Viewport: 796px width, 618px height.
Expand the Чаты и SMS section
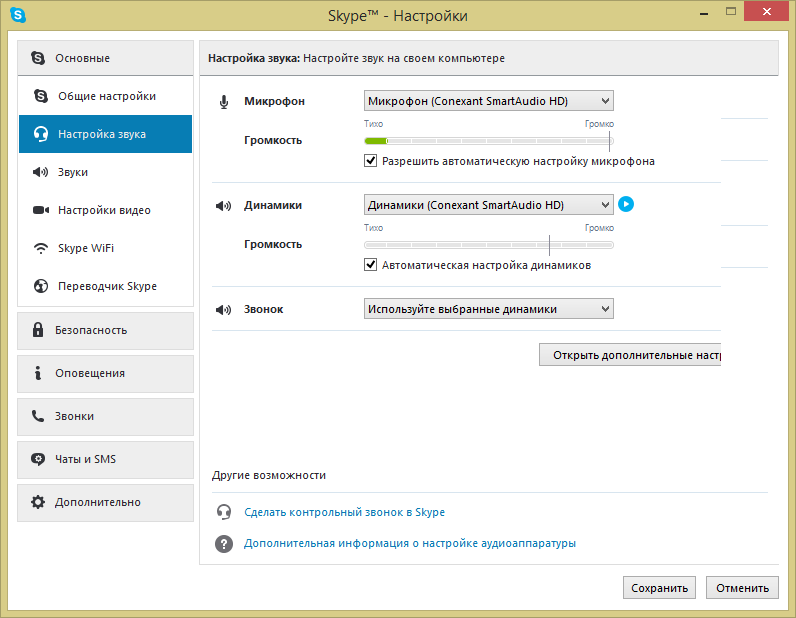(106, 459)
